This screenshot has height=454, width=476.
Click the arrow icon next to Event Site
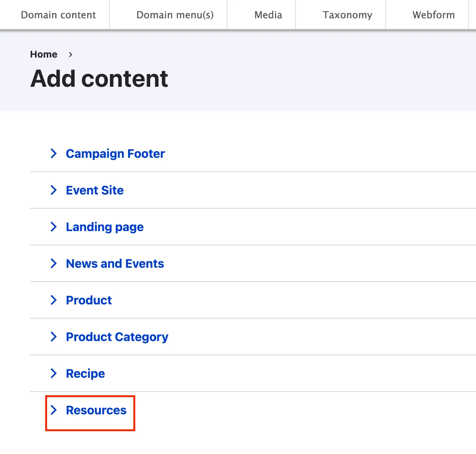(54, 190)
